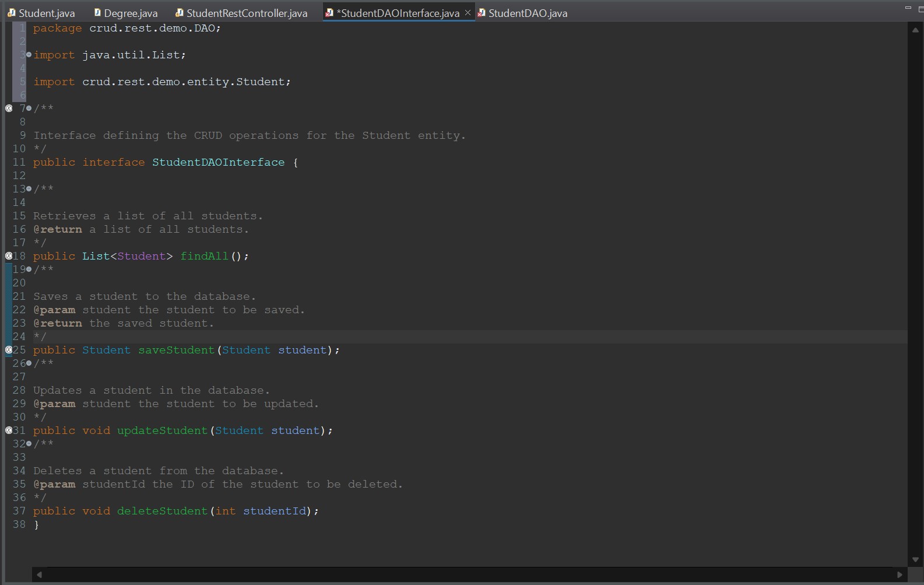Click the Student.java file icon
The image size is (924, 585).
[x=12, y=12]
